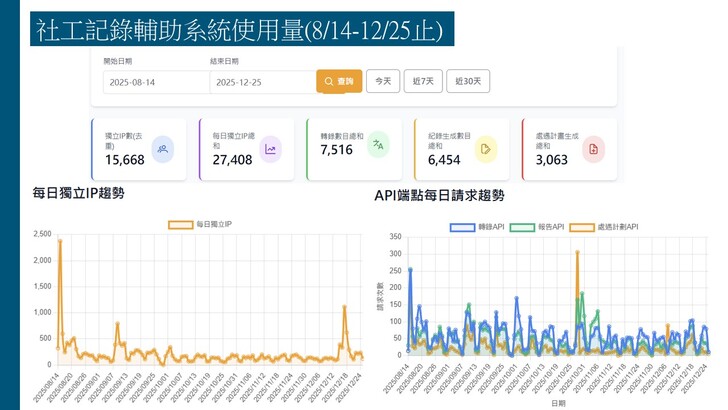Click the 7,516 transcription total value
The image size is (728, 410).
336,150
